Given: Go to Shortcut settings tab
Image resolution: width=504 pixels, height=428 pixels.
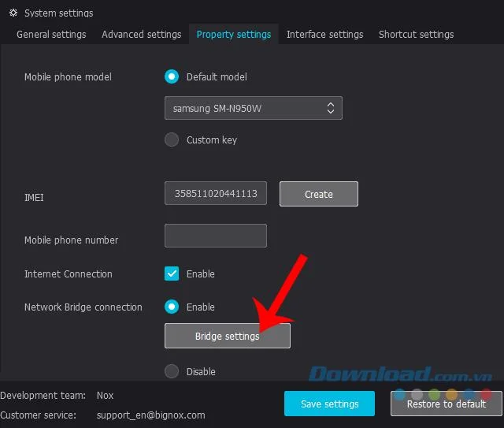Looking at the screenshot, I should [417, 35].
